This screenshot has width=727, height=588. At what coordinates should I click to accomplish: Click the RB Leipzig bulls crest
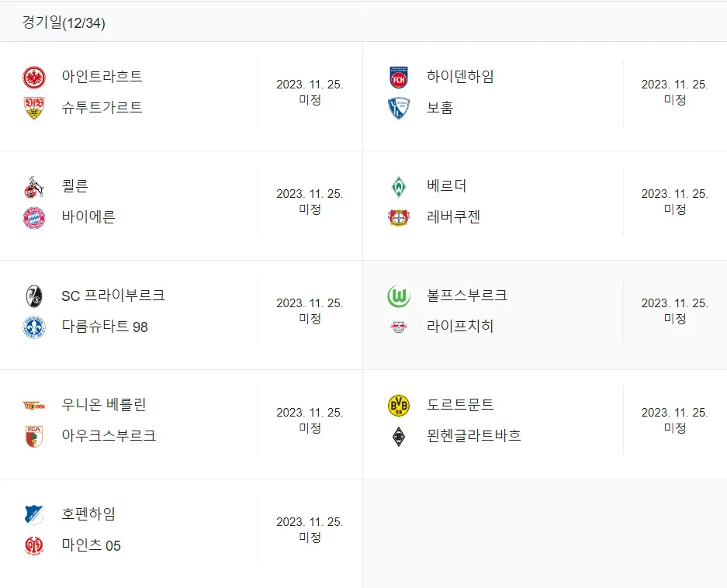[x=399, y=327]
